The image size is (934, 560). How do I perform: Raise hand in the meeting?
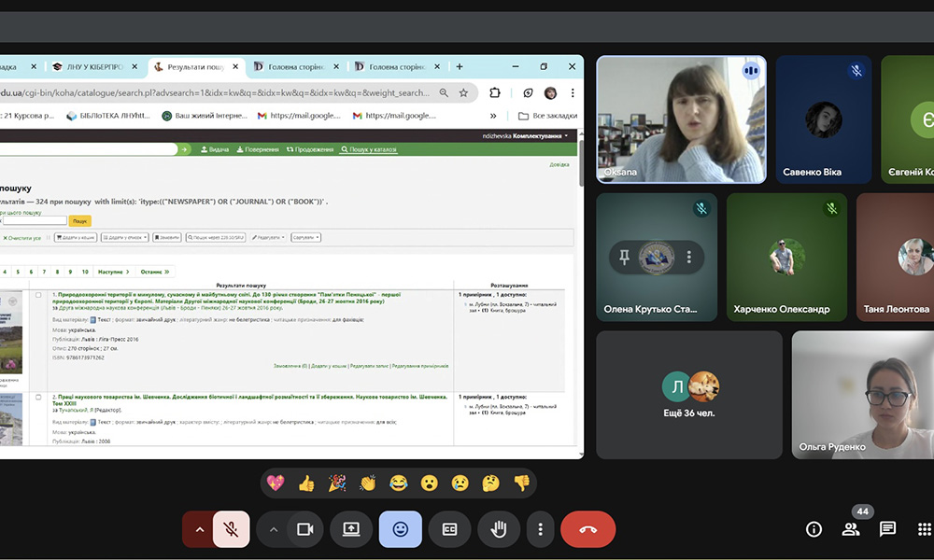click(x=499, y=529)
